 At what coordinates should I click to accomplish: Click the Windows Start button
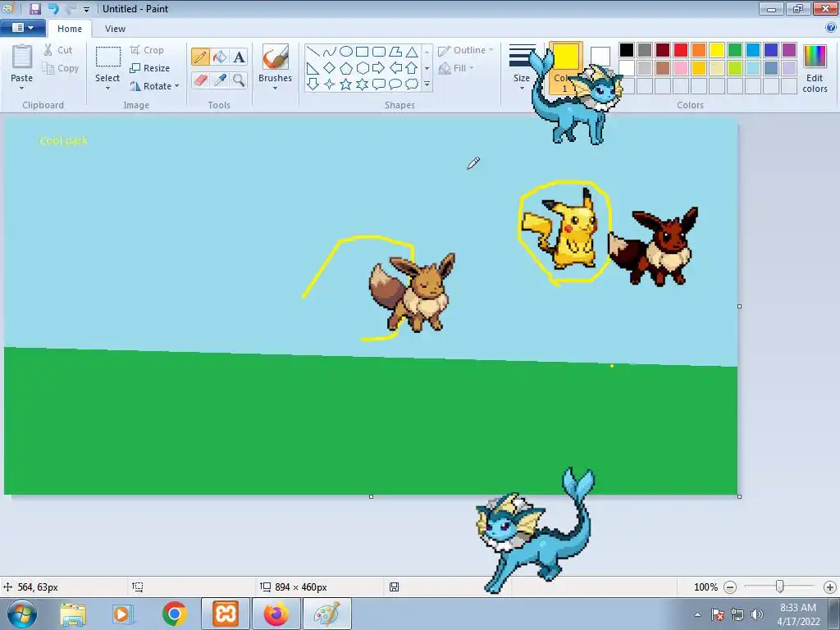(x=22, y=614)
